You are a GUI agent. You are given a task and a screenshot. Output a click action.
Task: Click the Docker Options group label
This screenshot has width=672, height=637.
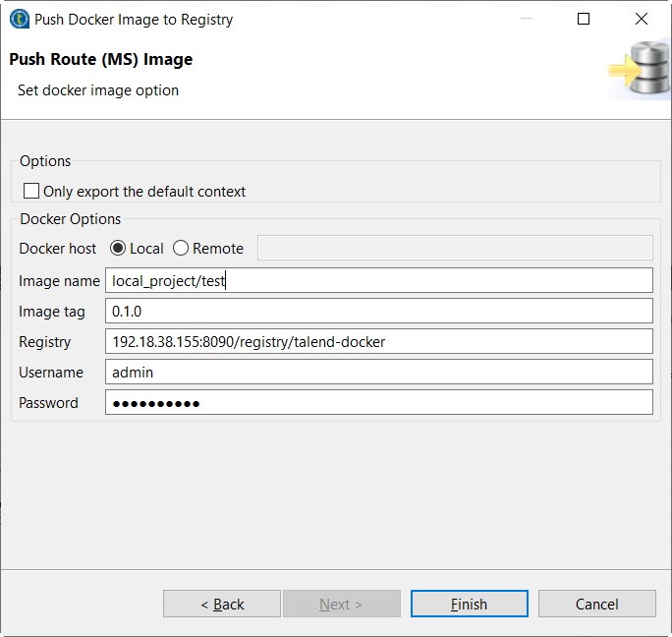tap(71, 219)
